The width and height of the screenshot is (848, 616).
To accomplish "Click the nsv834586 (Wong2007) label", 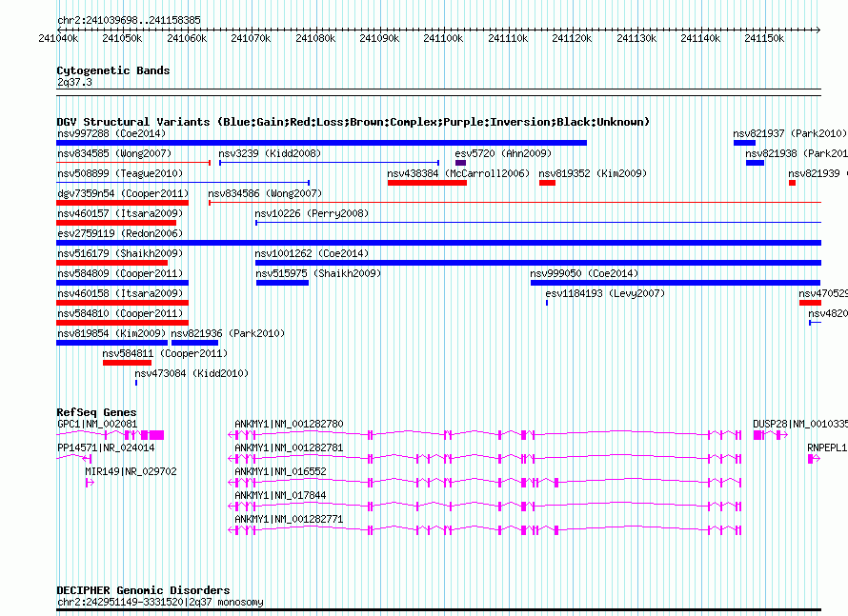I will [265, 193].
